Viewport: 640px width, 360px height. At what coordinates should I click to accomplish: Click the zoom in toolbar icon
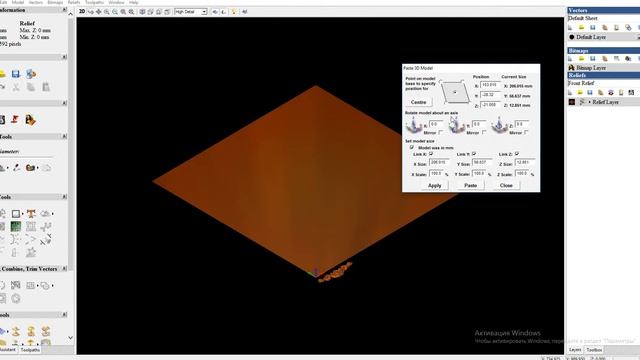click(x=107, y=12)
